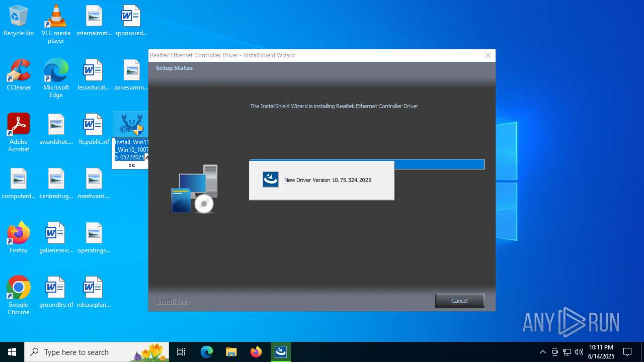Viewport: 644px width, 362px height.
Task: Click the taskbar search box
Action: [98, 352]
